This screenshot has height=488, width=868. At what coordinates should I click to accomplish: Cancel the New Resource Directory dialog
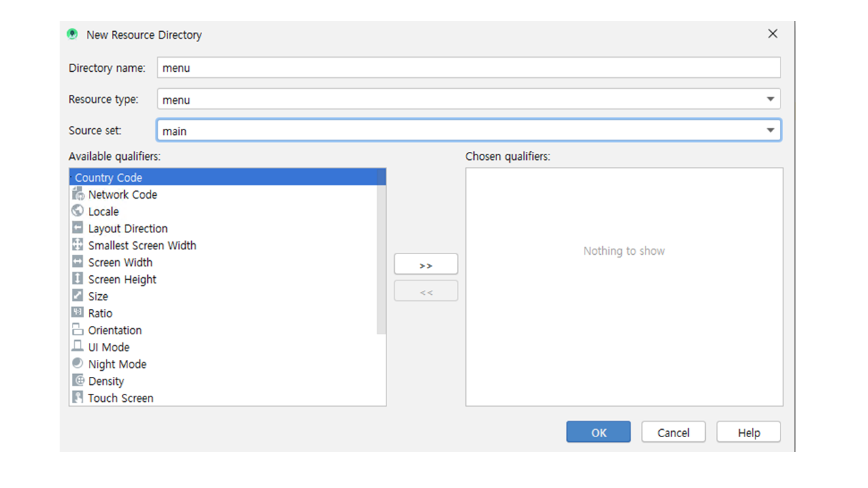[673, 432]
